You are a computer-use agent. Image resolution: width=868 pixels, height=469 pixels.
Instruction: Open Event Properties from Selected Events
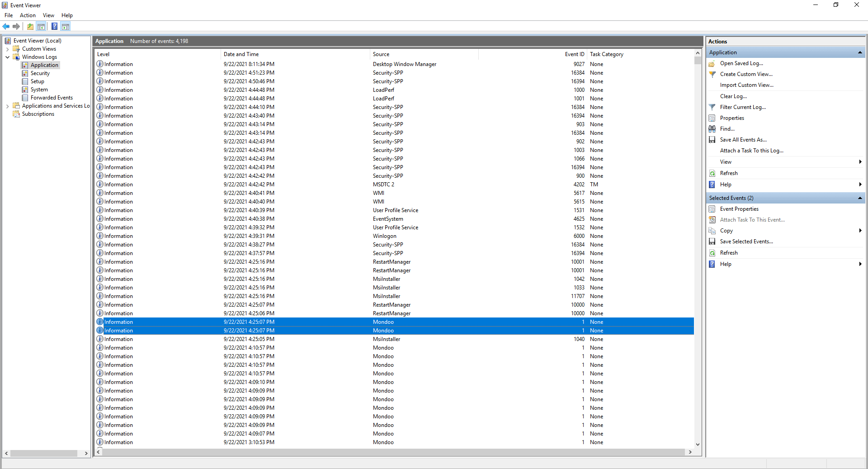tap(739, 208)
